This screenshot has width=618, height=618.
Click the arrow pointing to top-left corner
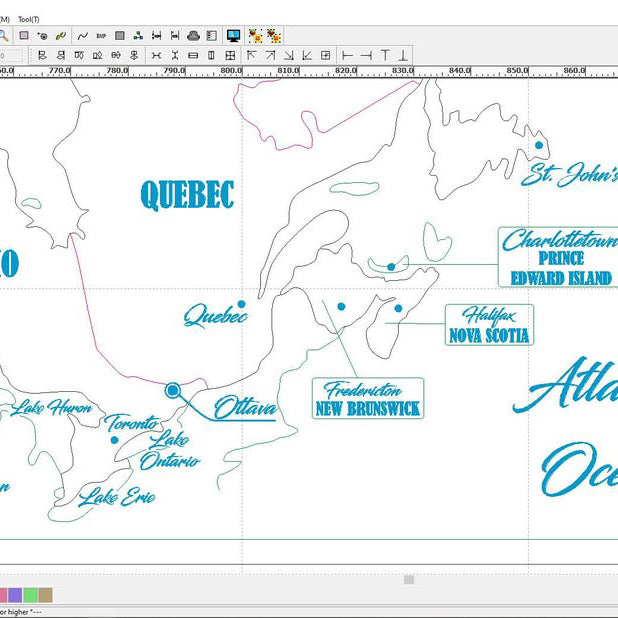[x=252, y=56]
